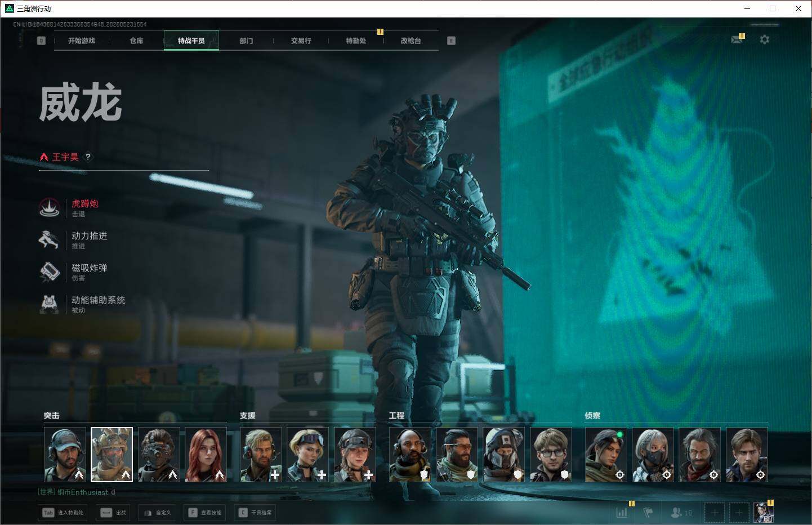Click the 虎蹲炮 skill name
Screen dimensions: 812x525
click(x=85, y=204)
